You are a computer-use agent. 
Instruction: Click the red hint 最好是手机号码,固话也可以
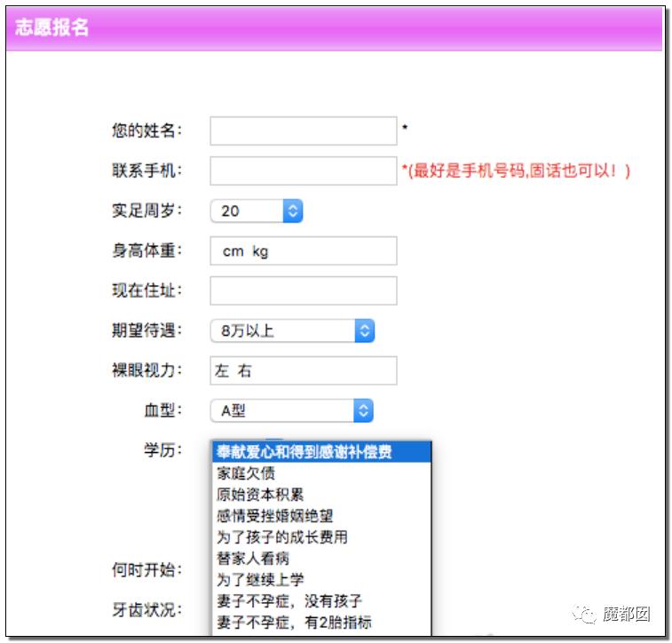point(516,171)
